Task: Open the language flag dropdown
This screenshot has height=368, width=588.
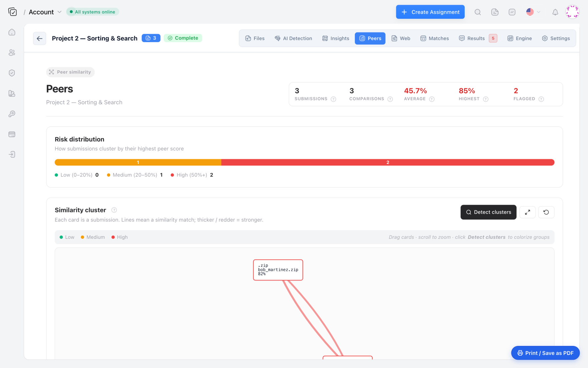Action: (x=533, y=12)
